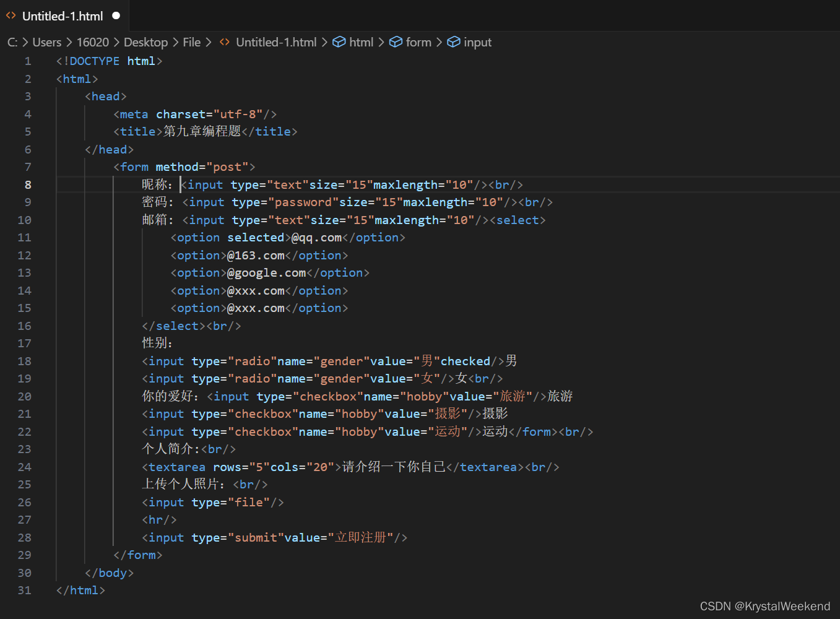Click the selected attribute on line 11
The image size is (840, 619).
[256, 238]
